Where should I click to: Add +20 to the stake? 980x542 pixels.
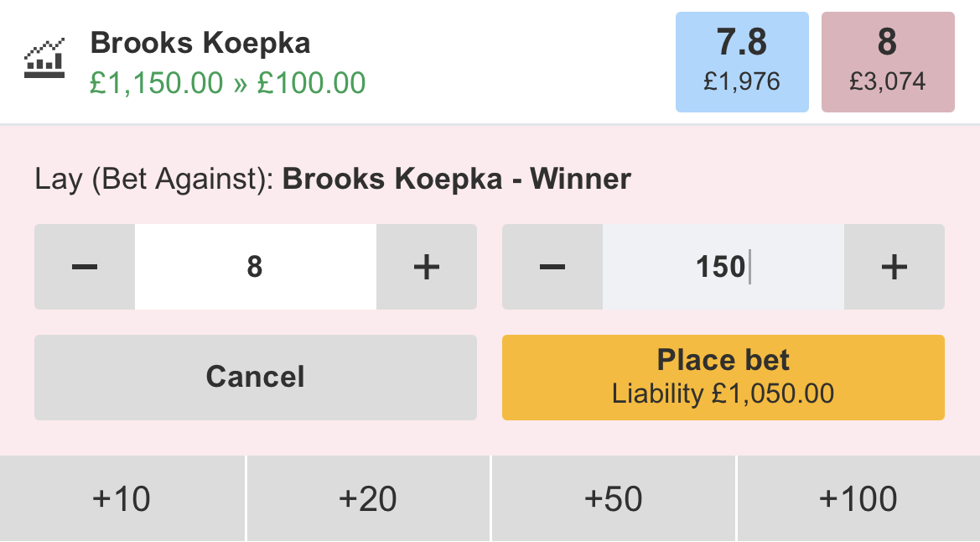coord(368,499)
